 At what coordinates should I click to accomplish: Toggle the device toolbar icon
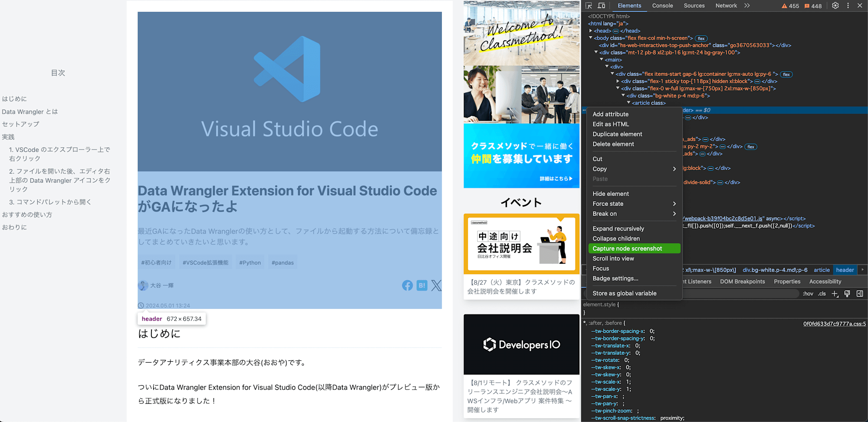coord(602,6)
